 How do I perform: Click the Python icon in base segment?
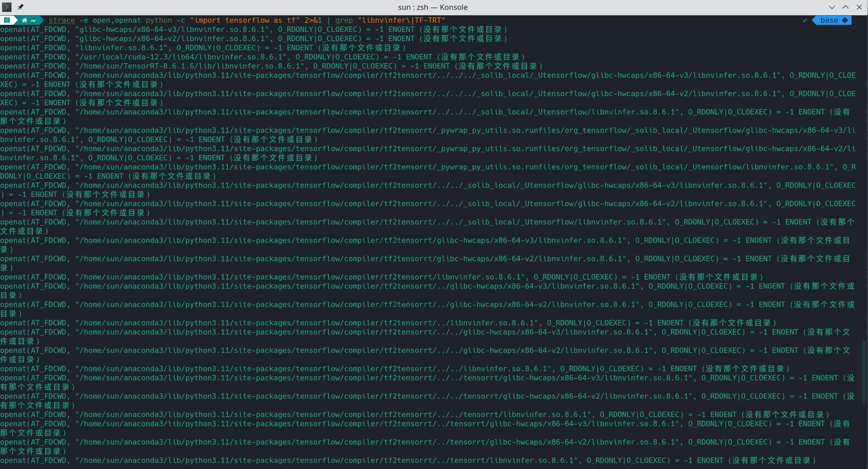(845, 20)
